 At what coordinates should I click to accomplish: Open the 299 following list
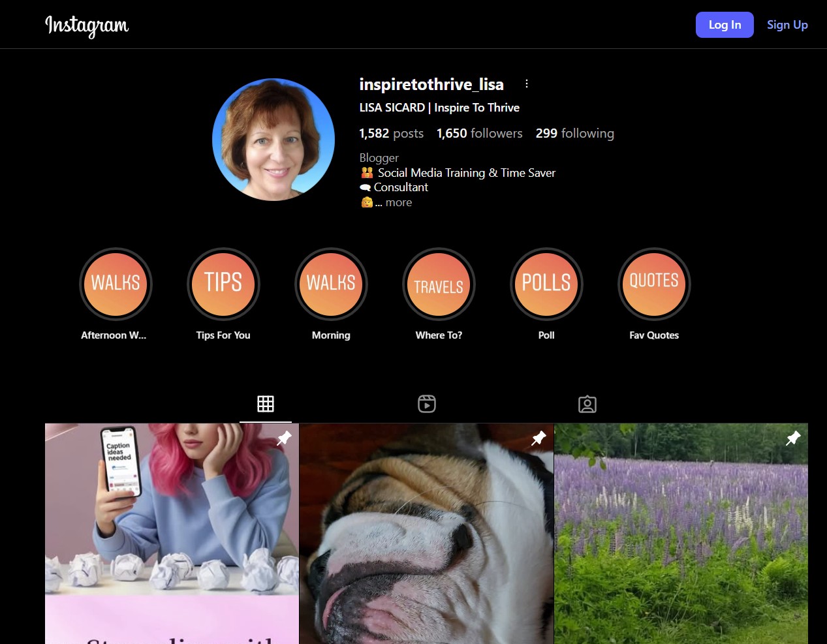coord(574,133)
